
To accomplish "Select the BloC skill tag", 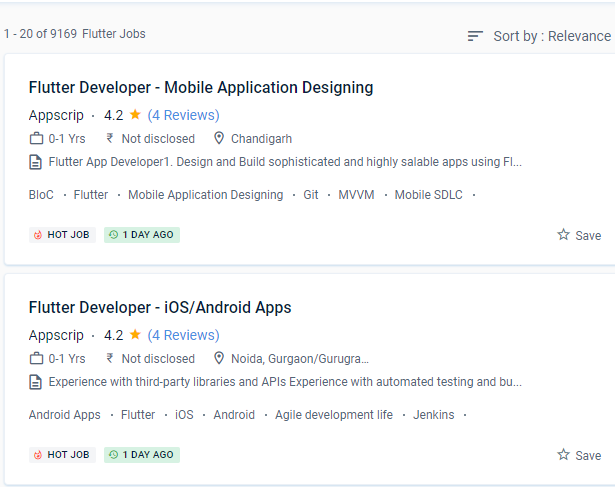I will 41,195.
